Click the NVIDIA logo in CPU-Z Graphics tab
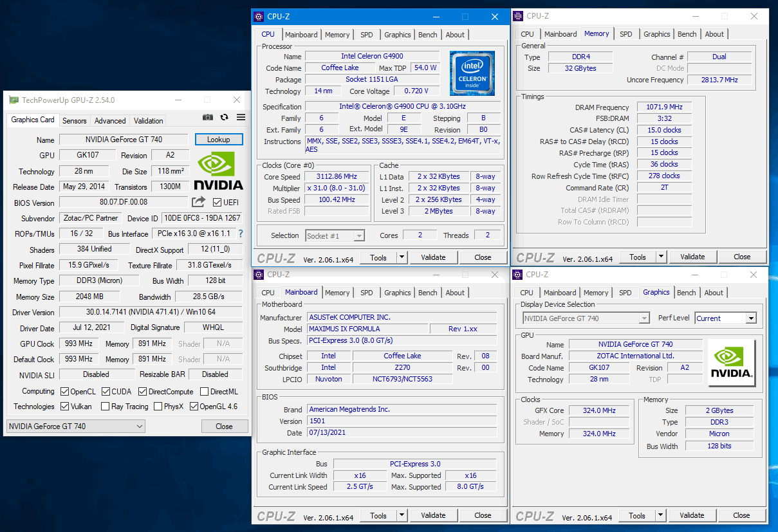The height and width of the screenshot is (532, 778). coord(732,363)
